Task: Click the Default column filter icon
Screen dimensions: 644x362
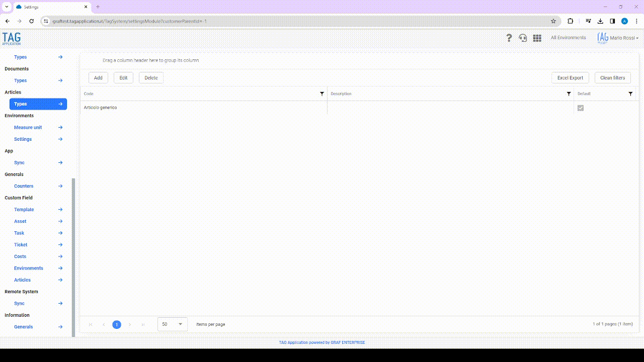Action: pyautogui.click(x=630, y=94)
